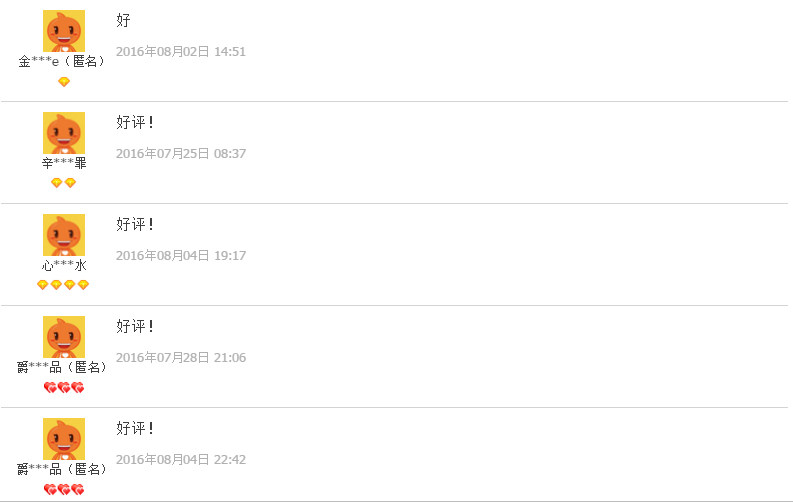
Task: Open the profile name 金***e（匿名）
Action: 63,62
